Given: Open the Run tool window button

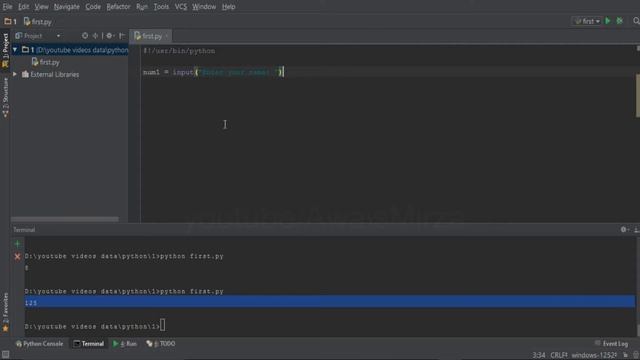Looking at the screenshot, I should [x=125, y=344].
